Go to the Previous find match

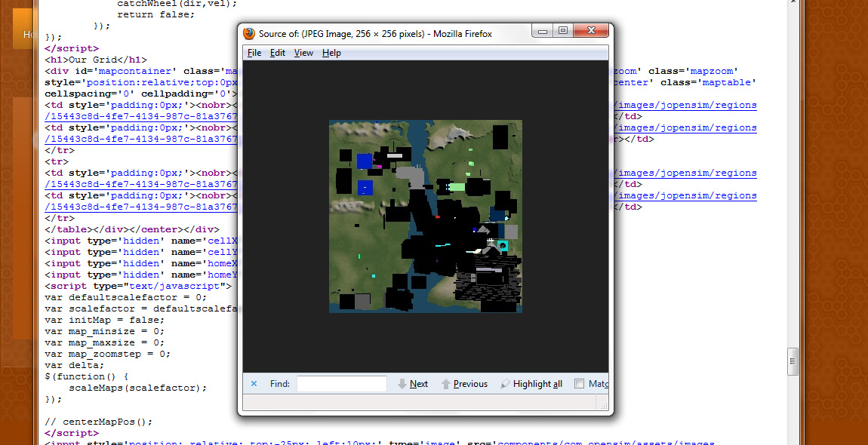pyautogui.click(x=464, y=384)
